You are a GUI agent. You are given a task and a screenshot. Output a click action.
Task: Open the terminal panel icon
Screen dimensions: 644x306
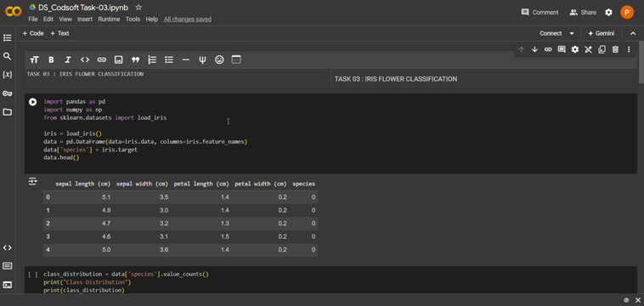(7, 285)
